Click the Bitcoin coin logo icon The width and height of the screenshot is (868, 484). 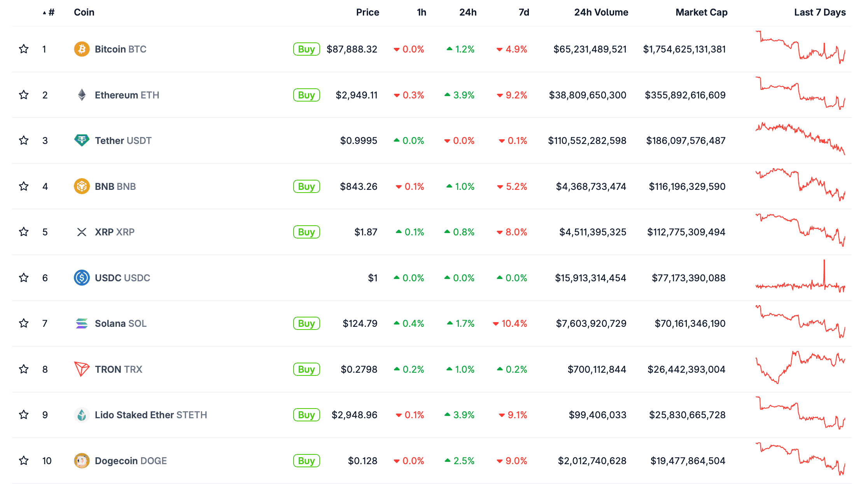[x=82, y=49]
